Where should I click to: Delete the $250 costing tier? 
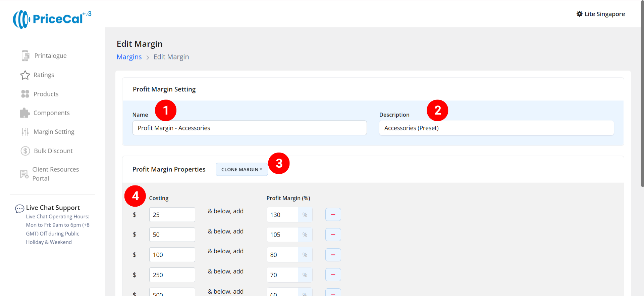coord(333,275)
